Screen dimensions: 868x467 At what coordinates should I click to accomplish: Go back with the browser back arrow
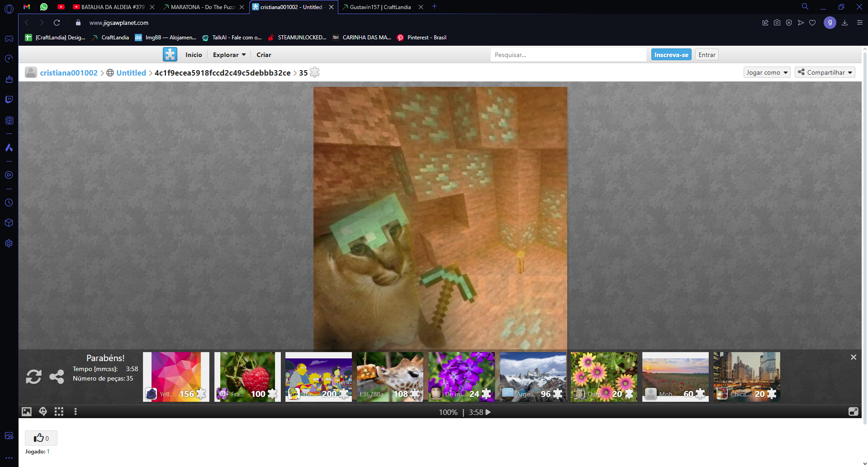pyautogui.click(x=27, y=23)
